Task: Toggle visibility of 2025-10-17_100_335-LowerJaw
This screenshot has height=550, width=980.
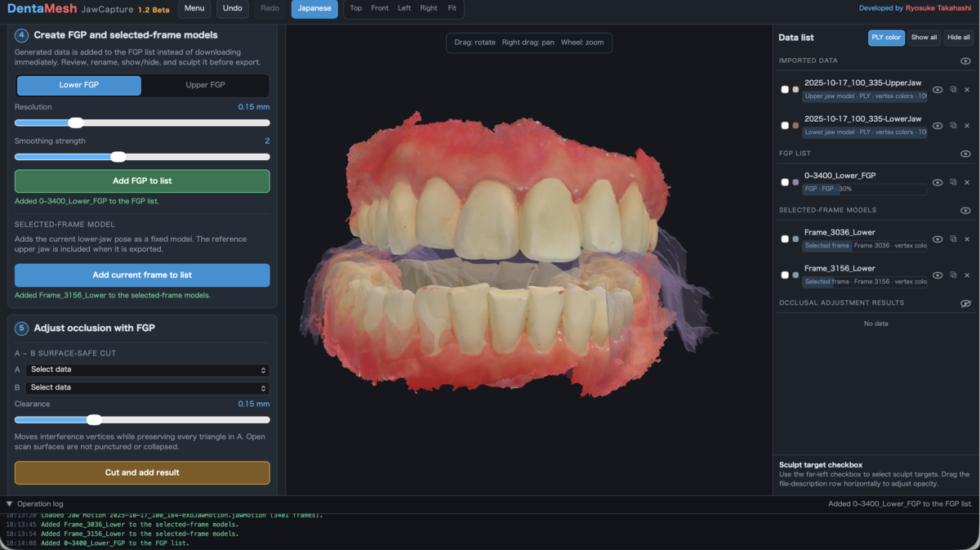Action: [x=938, y=126]
